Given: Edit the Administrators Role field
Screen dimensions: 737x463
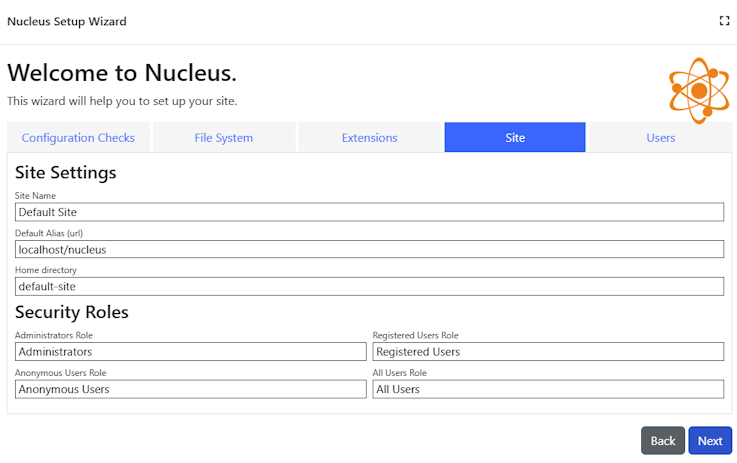Looking at the screenshot, I should coord(190,352).
